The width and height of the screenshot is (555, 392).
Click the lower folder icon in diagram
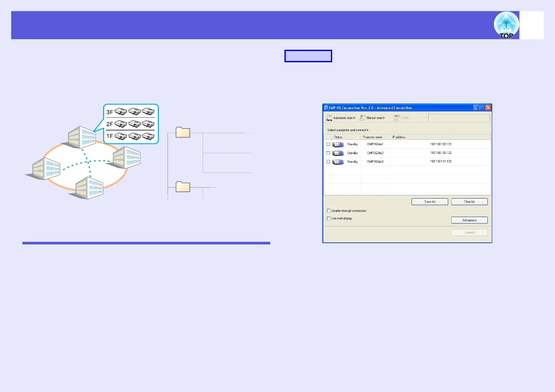(183, 186)
